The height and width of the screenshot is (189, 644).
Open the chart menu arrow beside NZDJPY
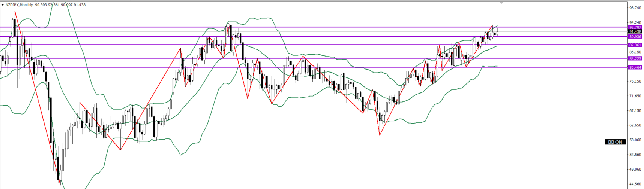[x=3, y=5]
